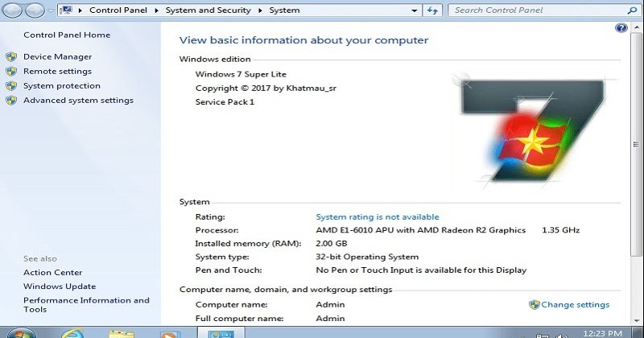Image resolution: width=644 pixels, height=338 pixels.
Task: Click the AMD E1-6010 APU processor text
Action: coord(420,230)
